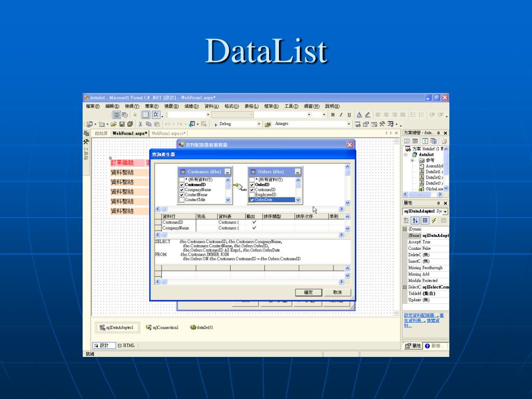
Task: Uncheck CustomerID in Orders table
Action: [x=252, y=190]
